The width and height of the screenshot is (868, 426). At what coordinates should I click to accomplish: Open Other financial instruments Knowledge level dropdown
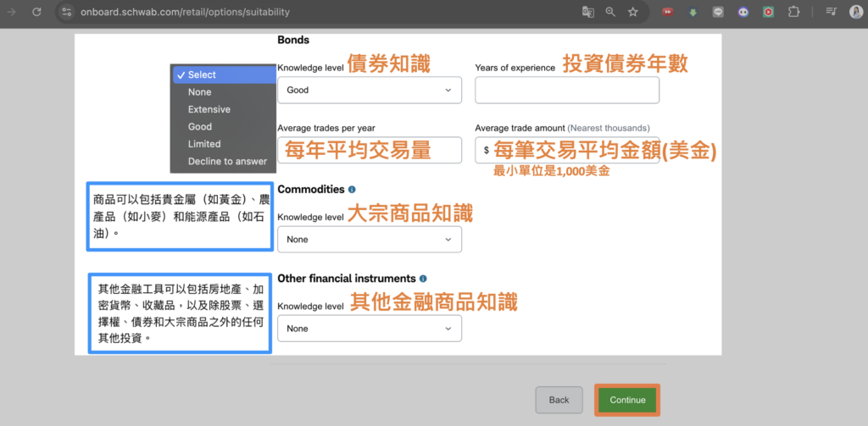pos(370,329)
